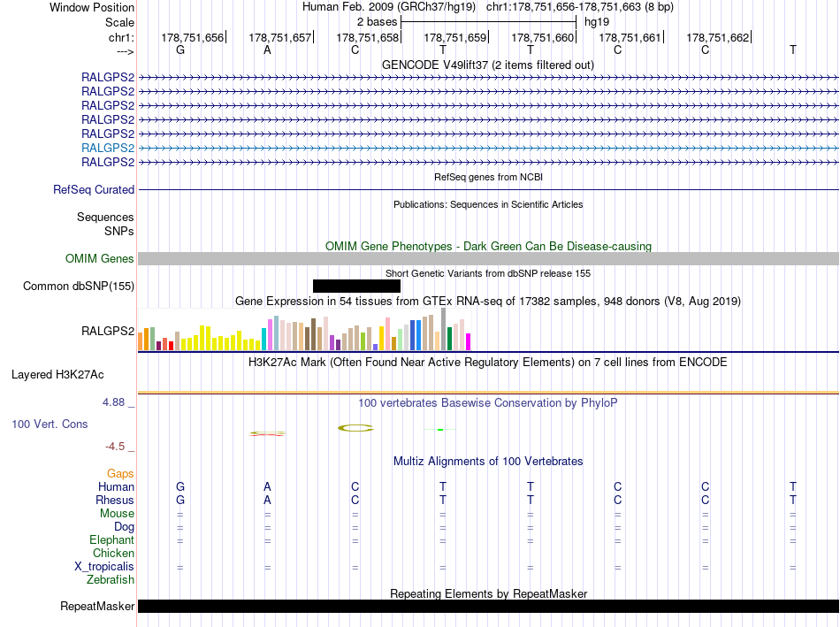Click the GENCODE V49lift37 track title
Viewport: 840px width, 627px height.
pos(488,65)
